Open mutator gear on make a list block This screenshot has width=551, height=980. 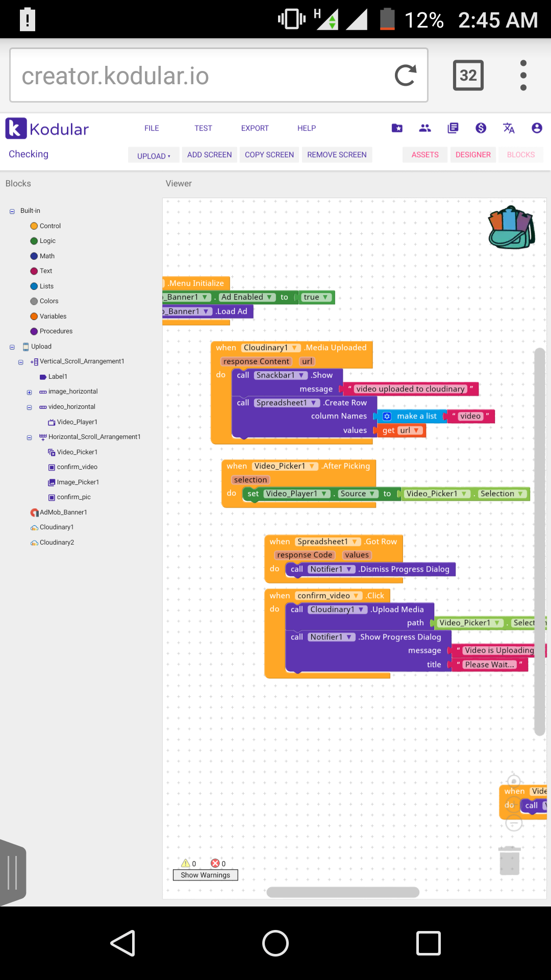[387, 416]
